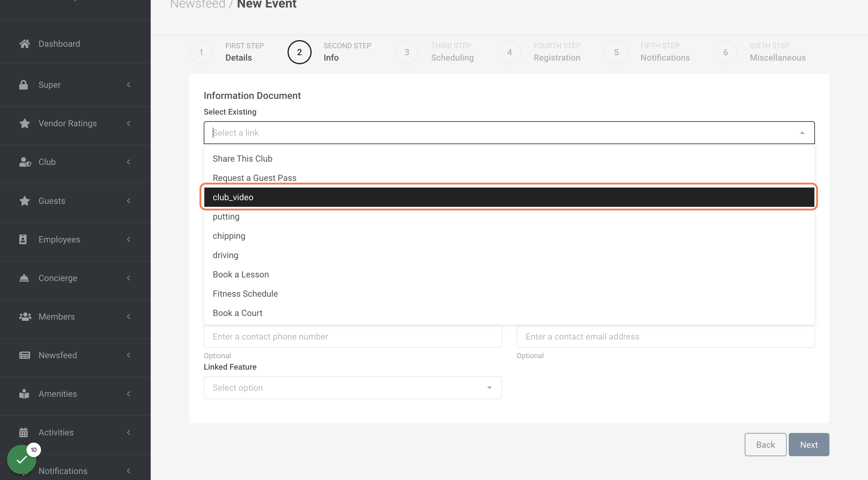Click the Amenities book-reader icon
Screen dimensions: 868x480
(24, 394)
